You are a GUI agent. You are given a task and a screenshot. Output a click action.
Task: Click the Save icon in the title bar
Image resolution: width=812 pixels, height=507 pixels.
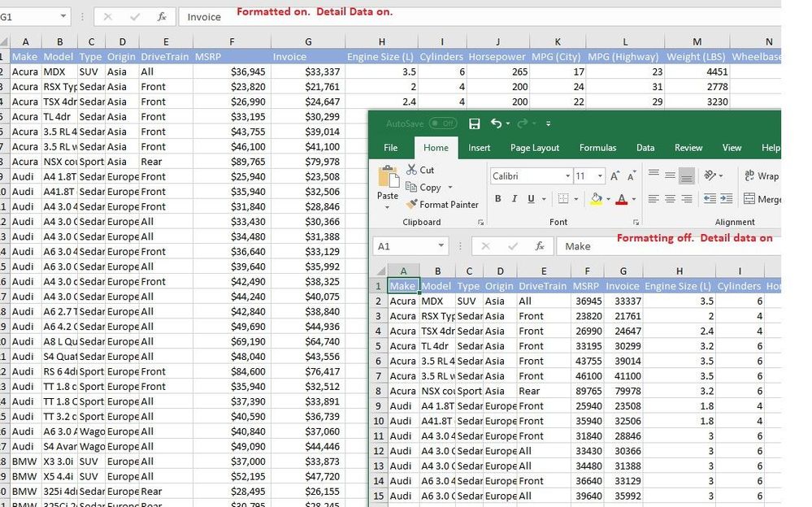click(x=474, y=123)
